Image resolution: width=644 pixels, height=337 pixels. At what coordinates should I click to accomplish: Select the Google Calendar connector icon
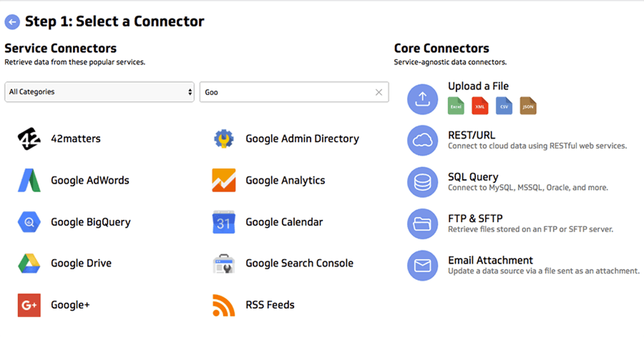coord(223,222)
